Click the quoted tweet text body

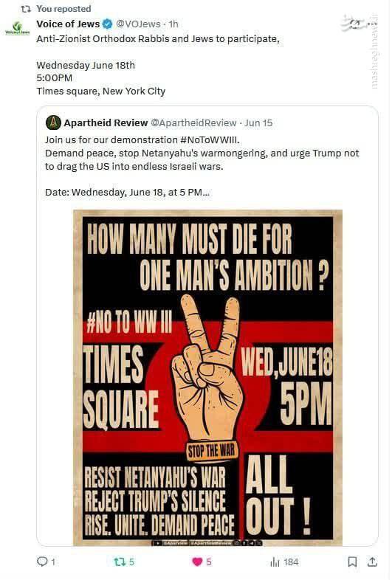(x=202, y=166)
